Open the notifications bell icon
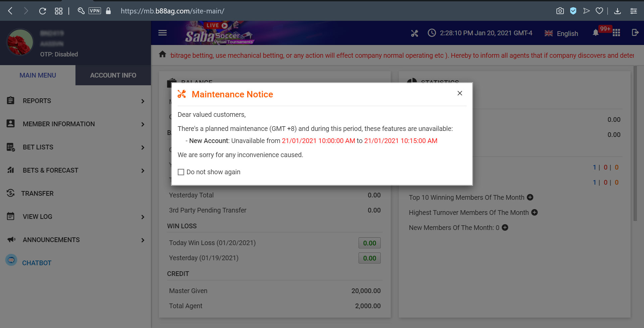 (x=595, y=33)
